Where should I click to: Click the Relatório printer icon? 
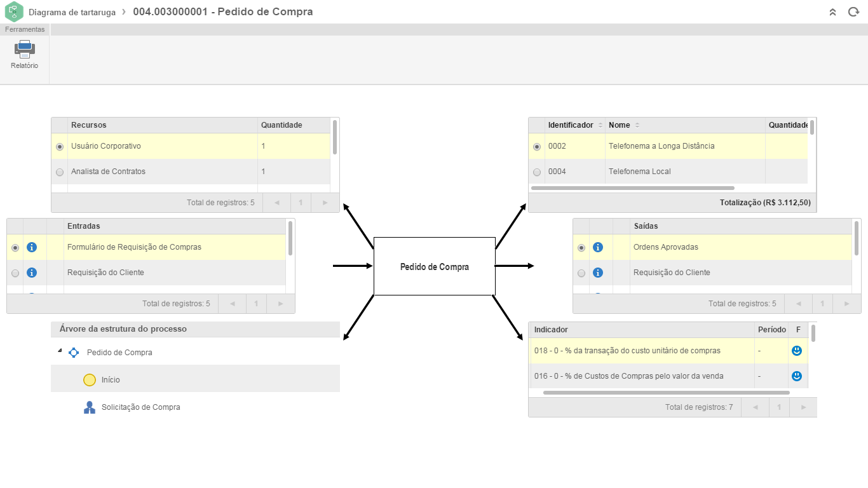[x=24, y=49]
